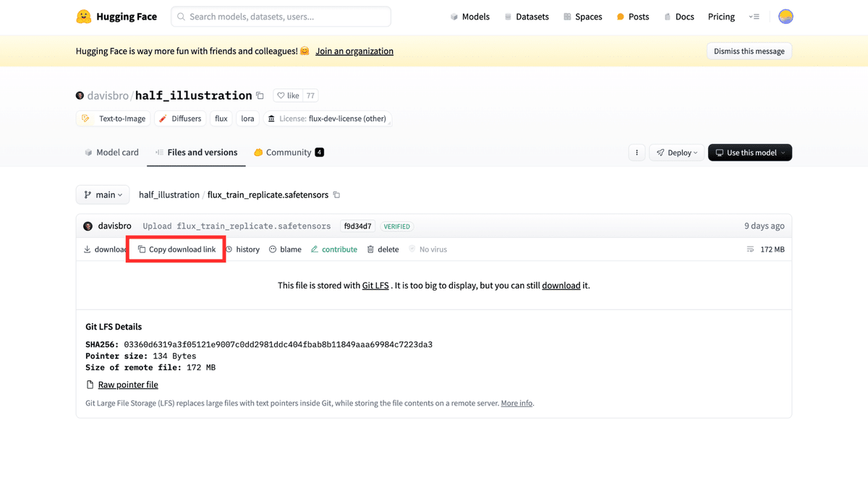
Task: Expand the Deploy dropdown
Action: [676, 153]
